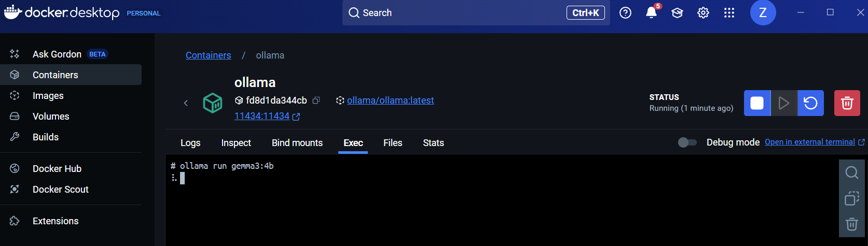Open the Learning center graduation cap icon
The width and height of the screenshot is (868, 246).
pyautogui.click(x=677, y=13)
